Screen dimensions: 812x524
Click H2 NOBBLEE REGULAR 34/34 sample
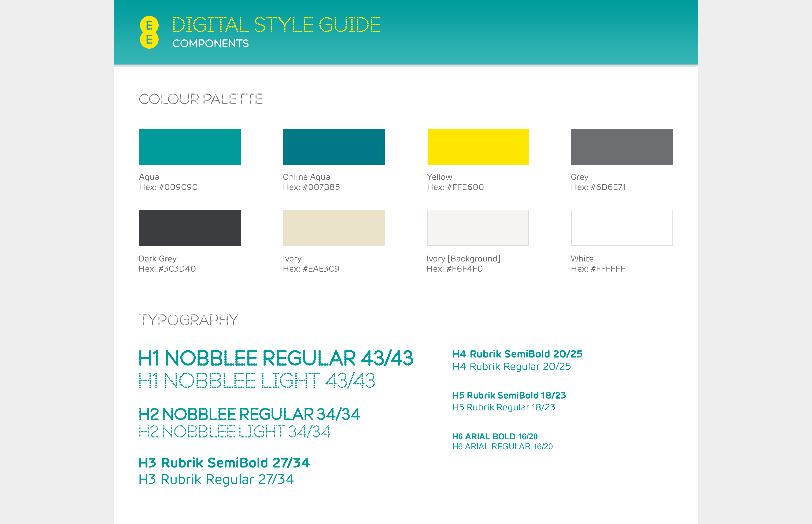tap(249, 414)
